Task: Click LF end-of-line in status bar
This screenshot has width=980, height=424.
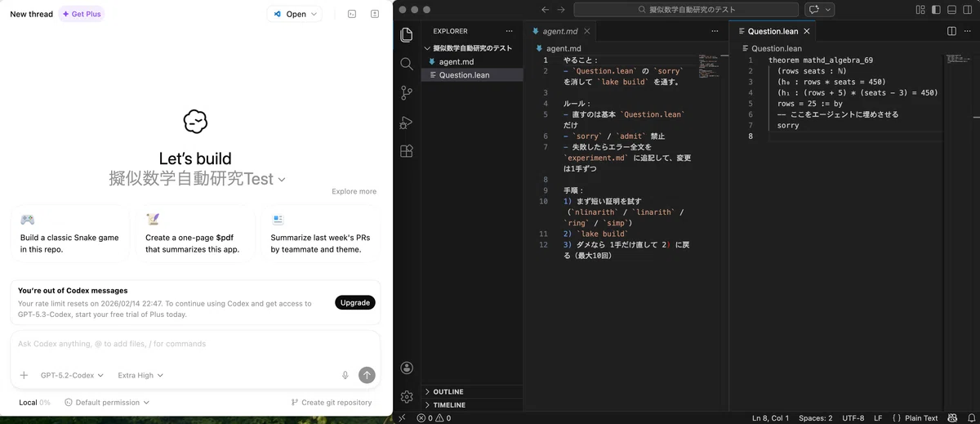Action: click(x=878, y=417)
